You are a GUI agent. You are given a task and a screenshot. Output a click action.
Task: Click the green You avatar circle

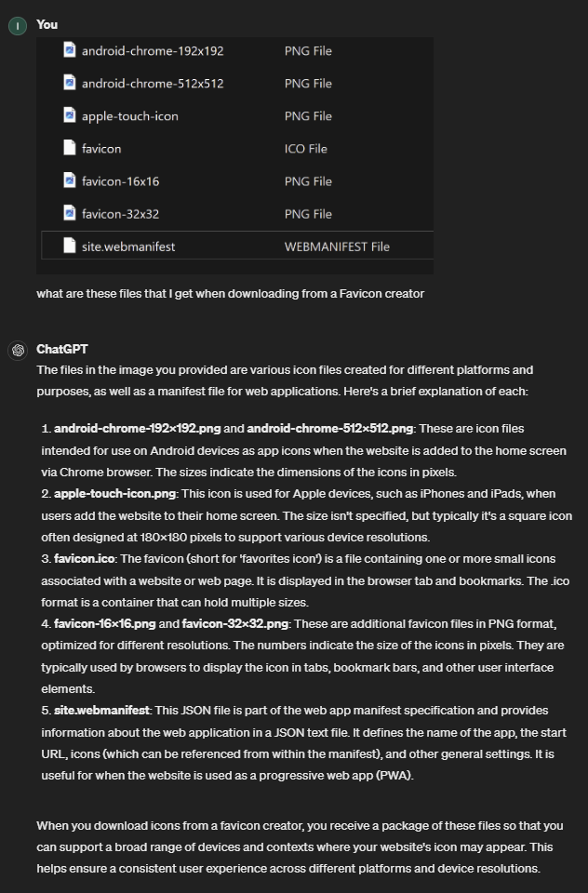coord(17,25)
